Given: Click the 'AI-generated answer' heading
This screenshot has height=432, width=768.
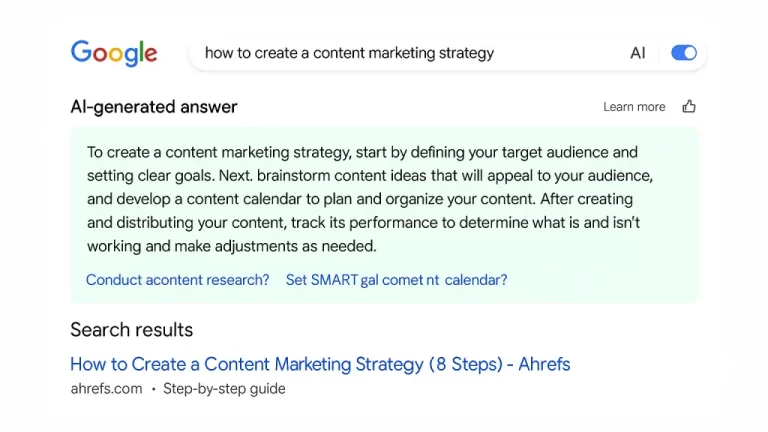Looking at the screenshot, I should (154, 107).
